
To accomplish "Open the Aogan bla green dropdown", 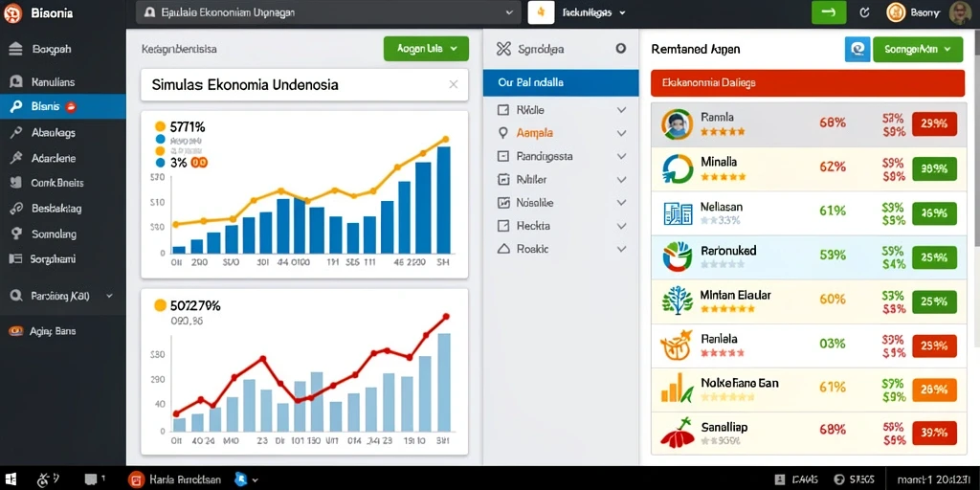I will (x=426, y=48).
